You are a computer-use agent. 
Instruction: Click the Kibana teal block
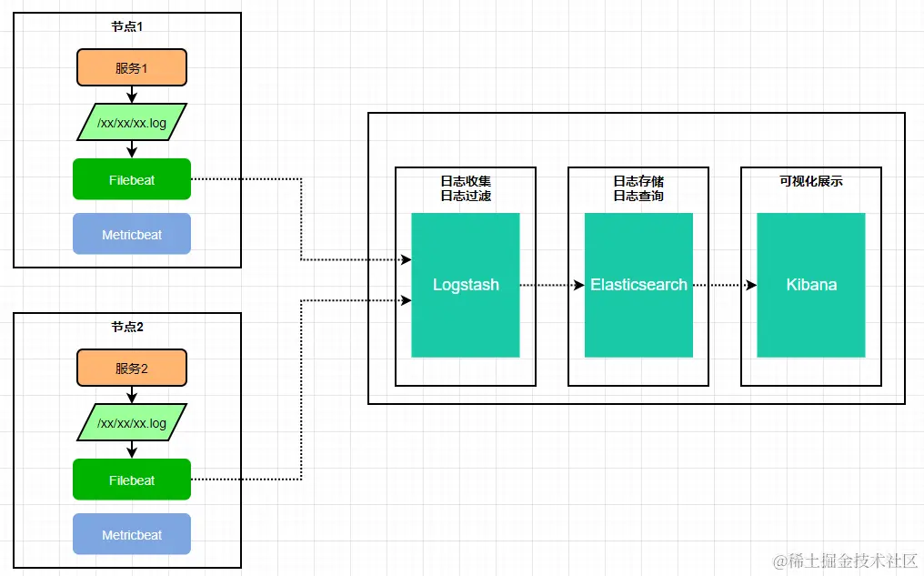click(x=811, y=285)
